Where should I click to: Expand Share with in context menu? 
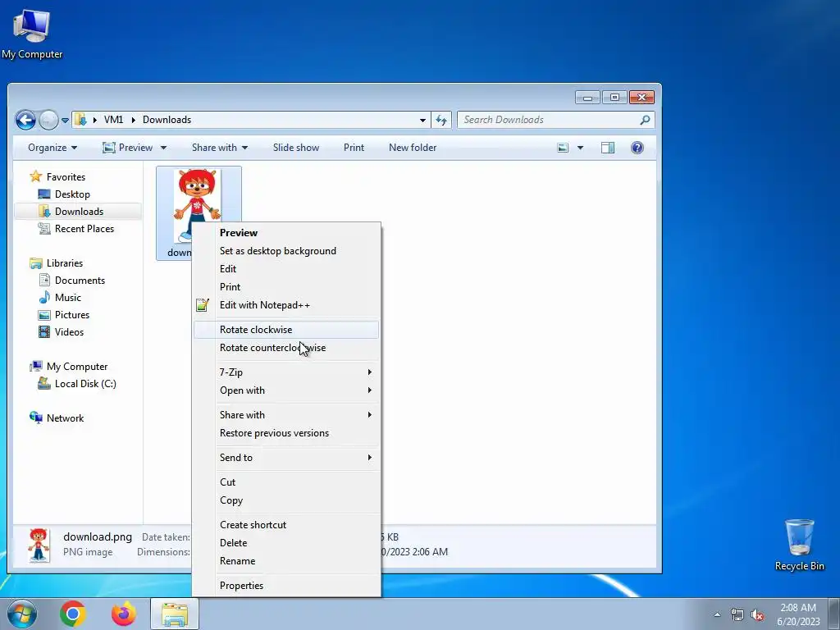click(286, 415)
